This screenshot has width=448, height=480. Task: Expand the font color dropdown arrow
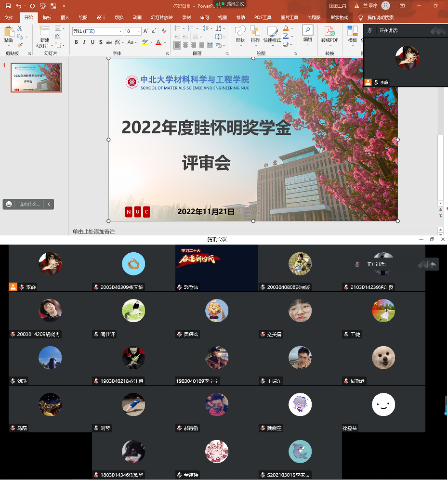[164, 42]
